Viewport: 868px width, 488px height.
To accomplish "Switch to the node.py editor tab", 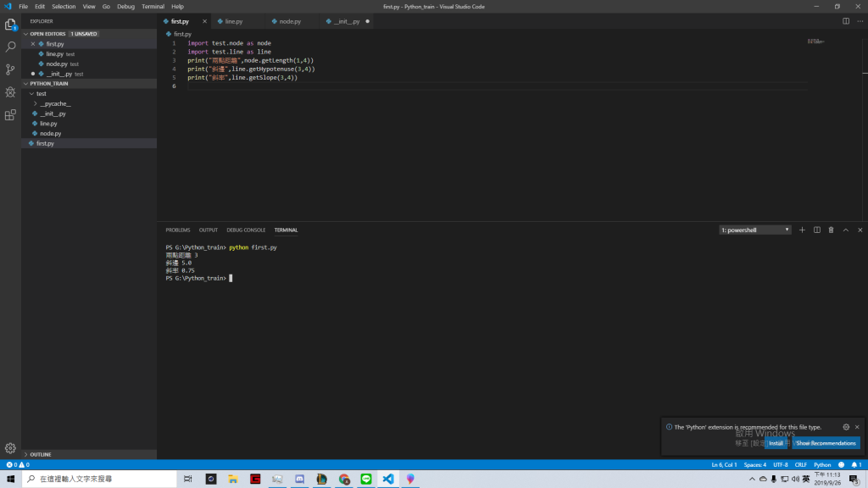I will 290,21.
